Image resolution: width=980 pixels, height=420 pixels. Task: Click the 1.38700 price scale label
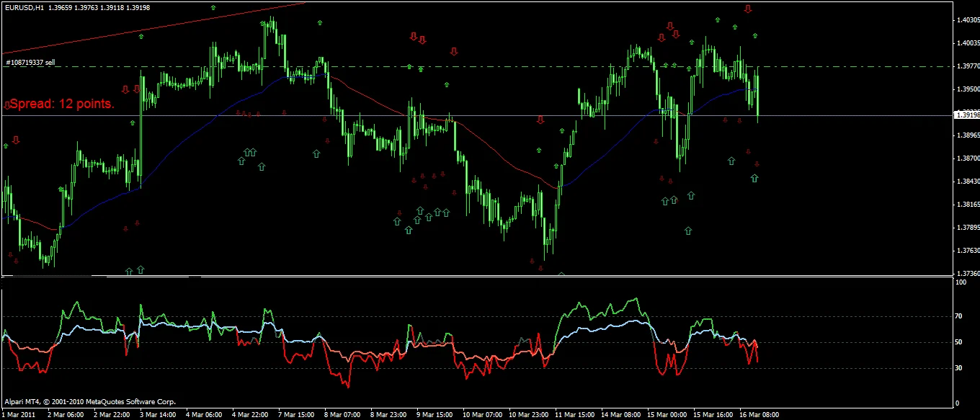point(968,158)
